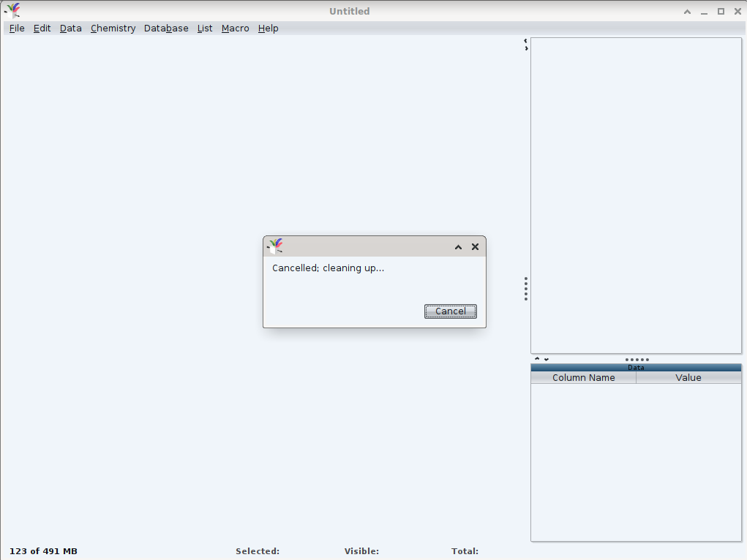This screenshot has height=560, width=747.
Task: Click the down arrow above the Data panel
Action: pyautogui.click(x=546, y=359)
